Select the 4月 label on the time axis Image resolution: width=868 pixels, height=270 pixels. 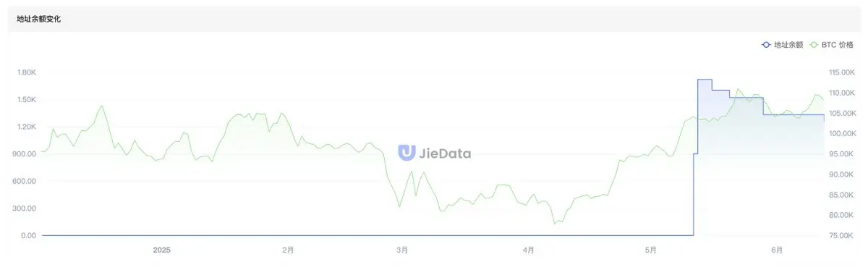[x=529, y=250]
